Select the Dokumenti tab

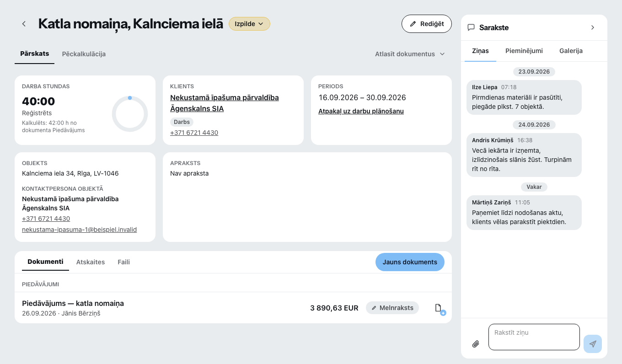(45, 262)
